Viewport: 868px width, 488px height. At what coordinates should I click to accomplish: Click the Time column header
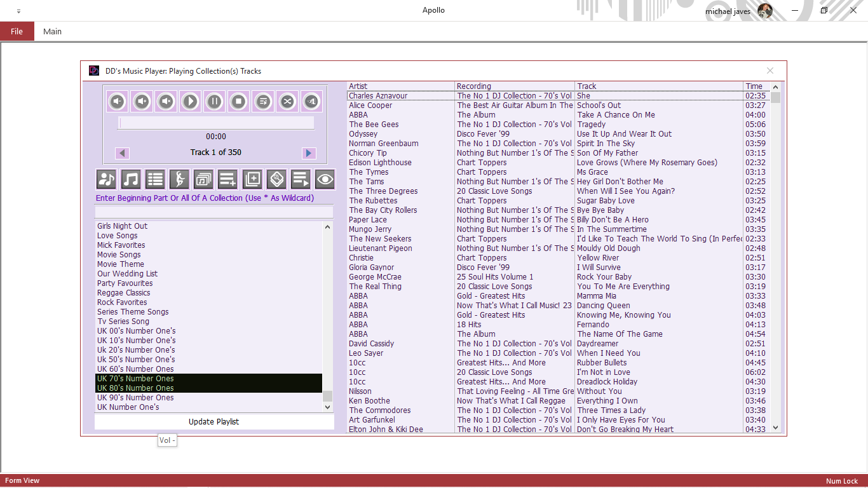click(757, 86)
